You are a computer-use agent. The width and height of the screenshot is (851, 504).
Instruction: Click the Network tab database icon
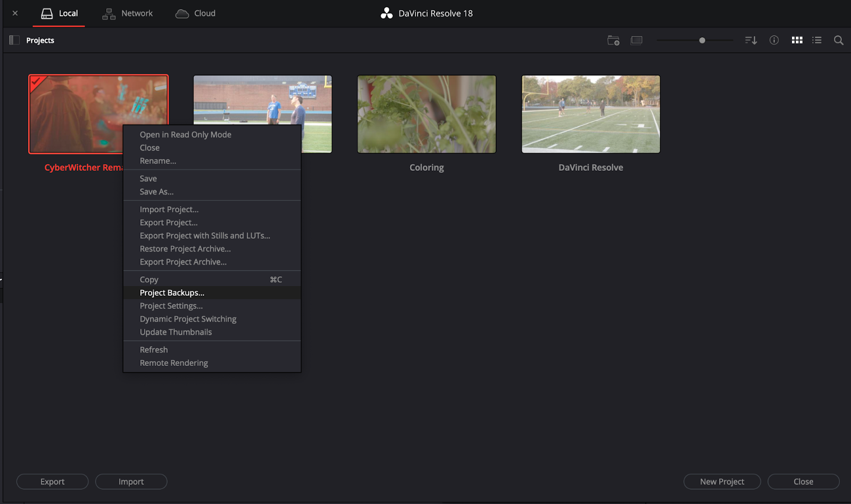point(109,13)
